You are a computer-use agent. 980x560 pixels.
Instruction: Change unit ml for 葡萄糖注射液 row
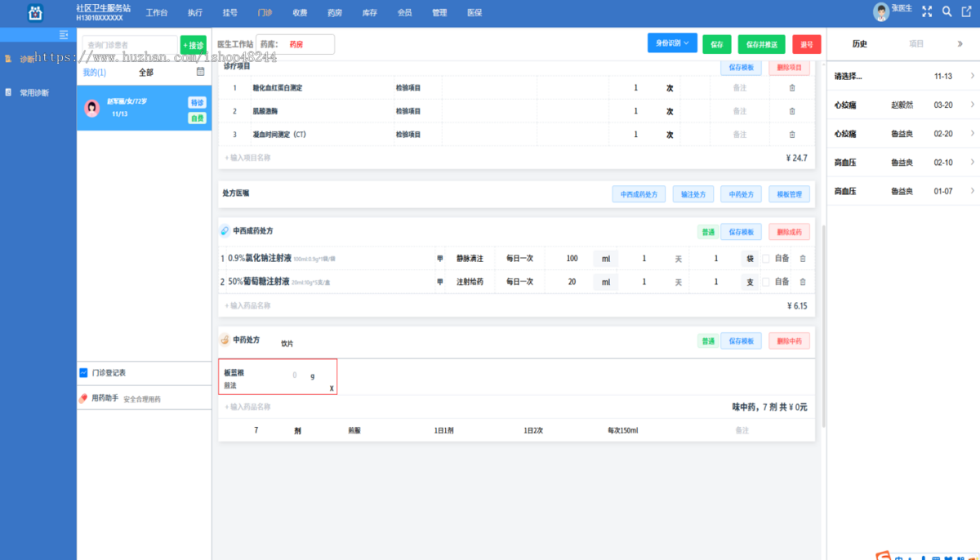click(605, 282)
